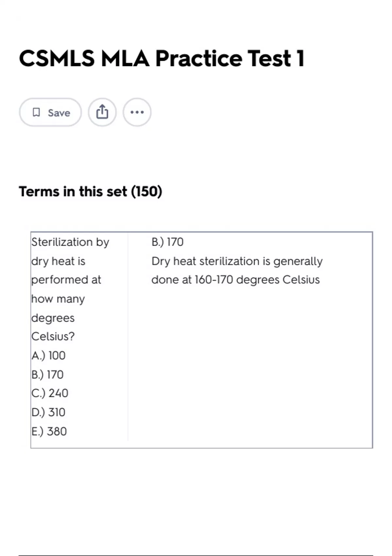
Task: Click the bookmark icon inside Save
Action: [x=36, y=113]
